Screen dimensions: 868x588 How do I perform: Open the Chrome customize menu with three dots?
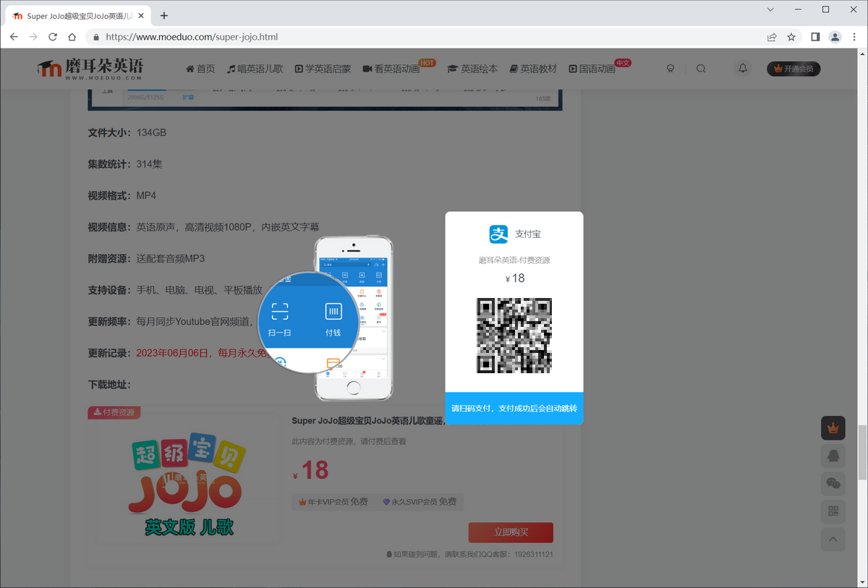click(x=854, y=37)
